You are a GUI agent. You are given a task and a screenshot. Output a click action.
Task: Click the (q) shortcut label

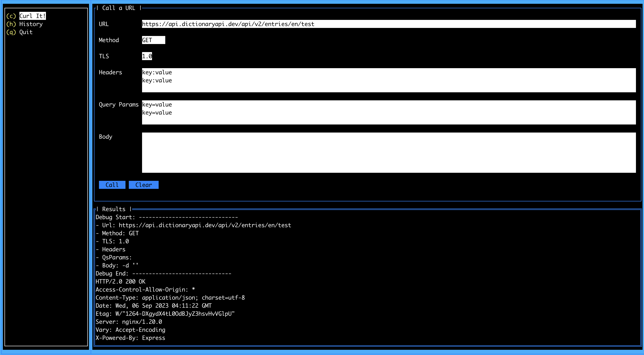(11, 32)
